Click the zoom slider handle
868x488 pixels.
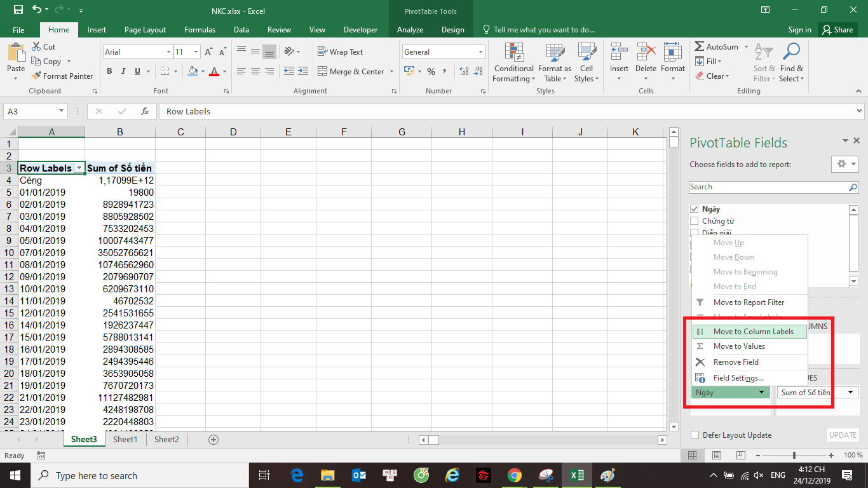pos(794,456)
